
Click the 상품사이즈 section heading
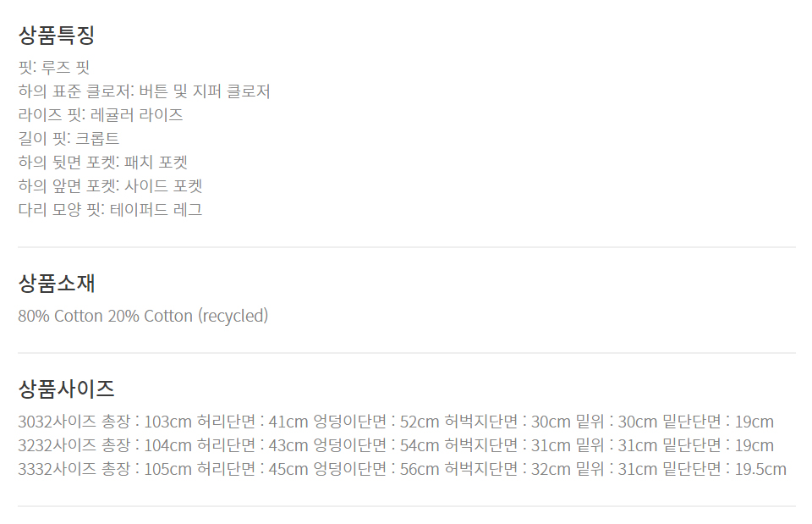point(66,389)
